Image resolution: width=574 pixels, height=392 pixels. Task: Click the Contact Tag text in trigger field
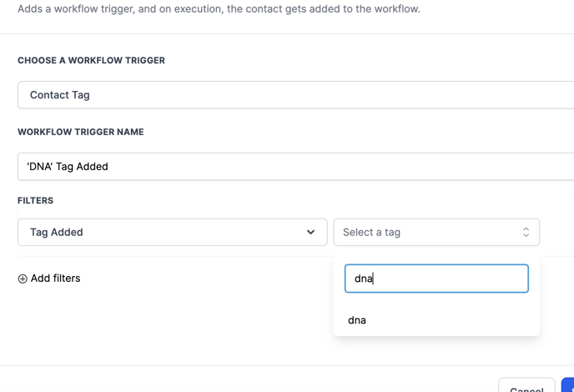[60, 95]
